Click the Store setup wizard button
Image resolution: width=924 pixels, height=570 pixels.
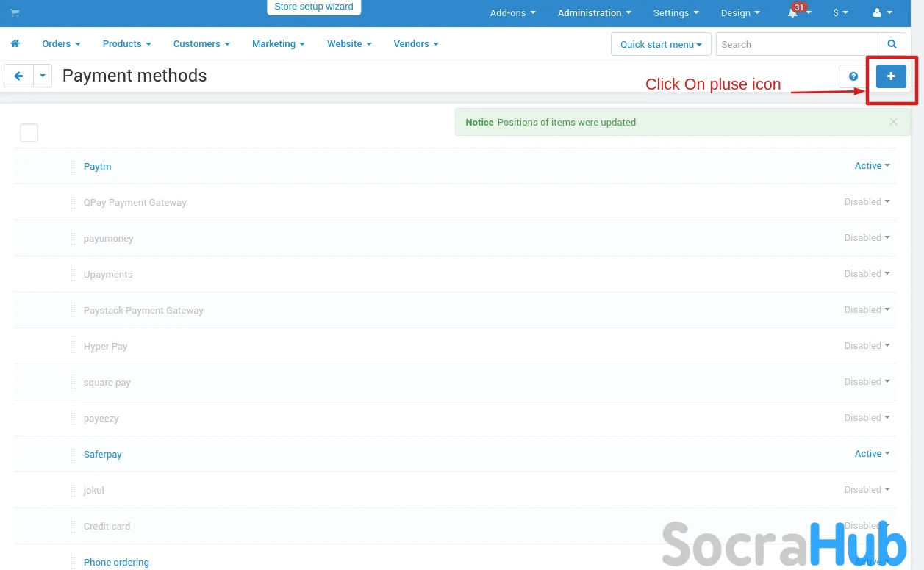point(314,7)
